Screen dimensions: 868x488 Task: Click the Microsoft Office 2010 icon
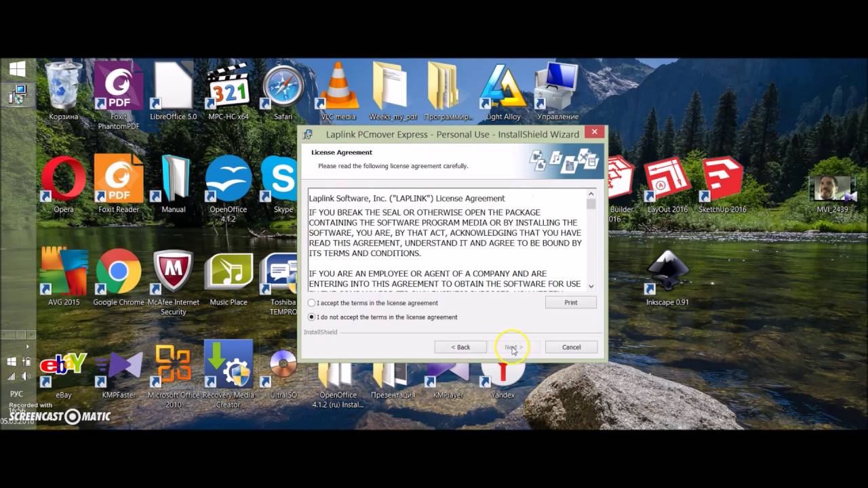coord(174,365)
